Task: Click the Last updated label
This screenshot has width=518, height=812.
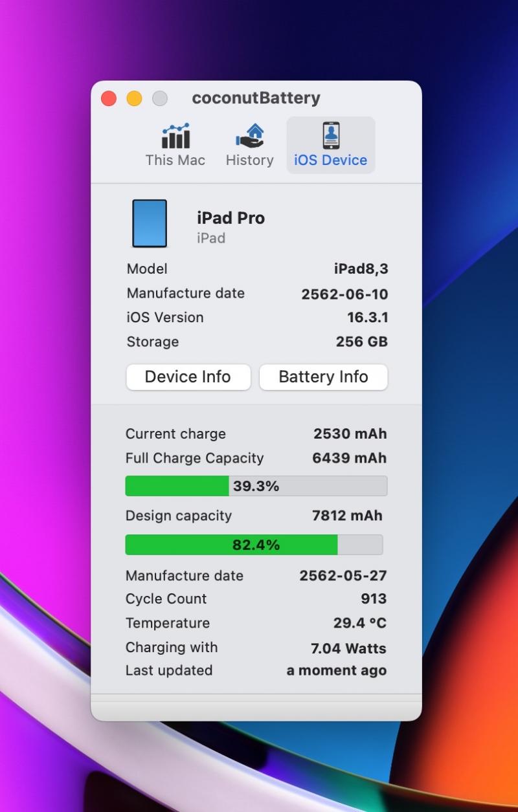Action: click(x=169, y=670)
